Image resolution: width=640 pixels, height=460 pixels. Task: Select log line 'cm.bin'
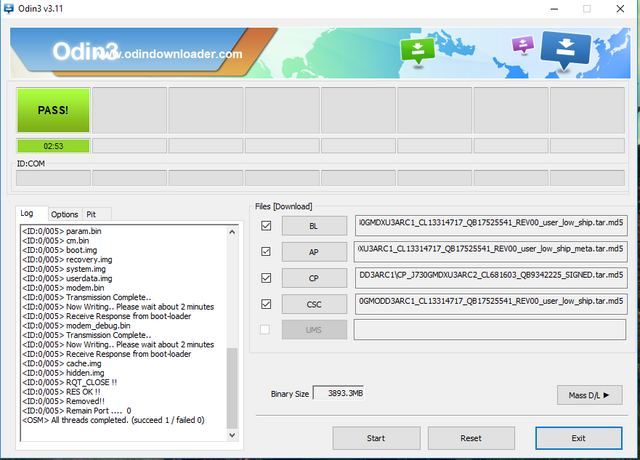tap(56, 241)
